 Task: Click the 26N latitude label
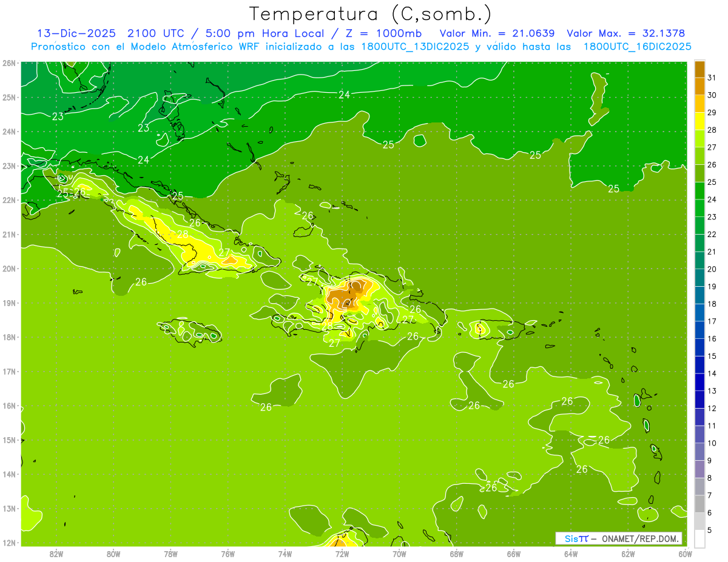(9, 63)
